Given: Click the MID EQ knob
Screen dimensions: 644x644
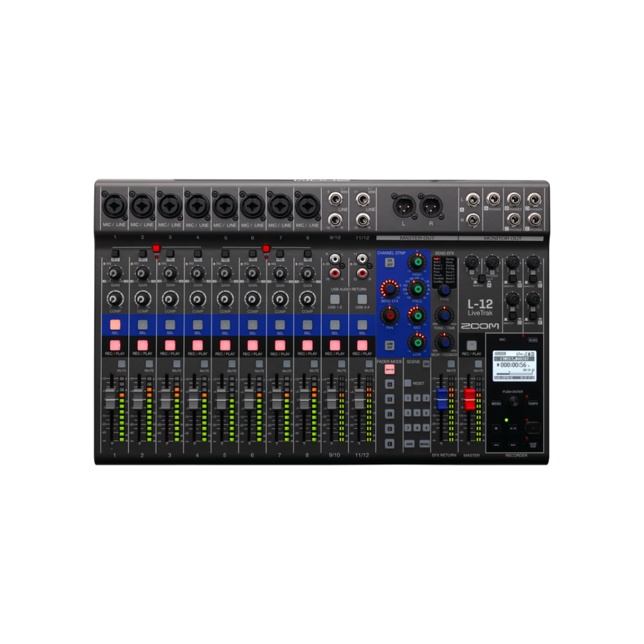Looking at the screenshot, I should (417, 315).
